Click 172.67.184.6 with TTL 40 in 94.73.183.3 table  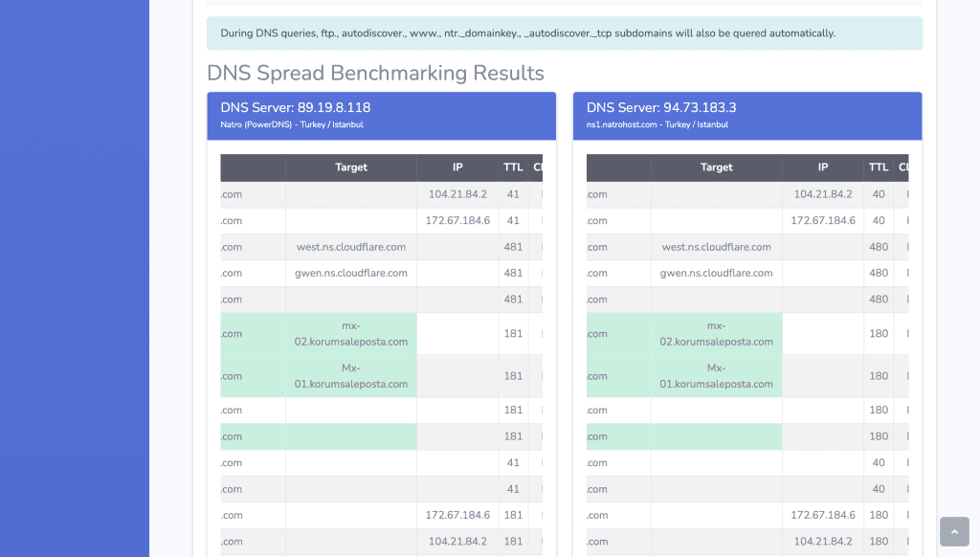click(823, 220)
